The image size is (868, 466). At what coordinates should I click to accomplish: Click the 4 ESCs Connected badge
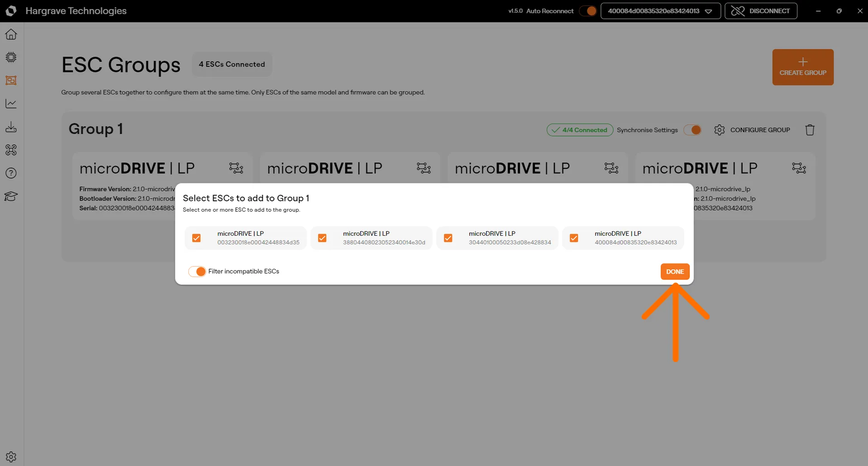pos(232,64)
